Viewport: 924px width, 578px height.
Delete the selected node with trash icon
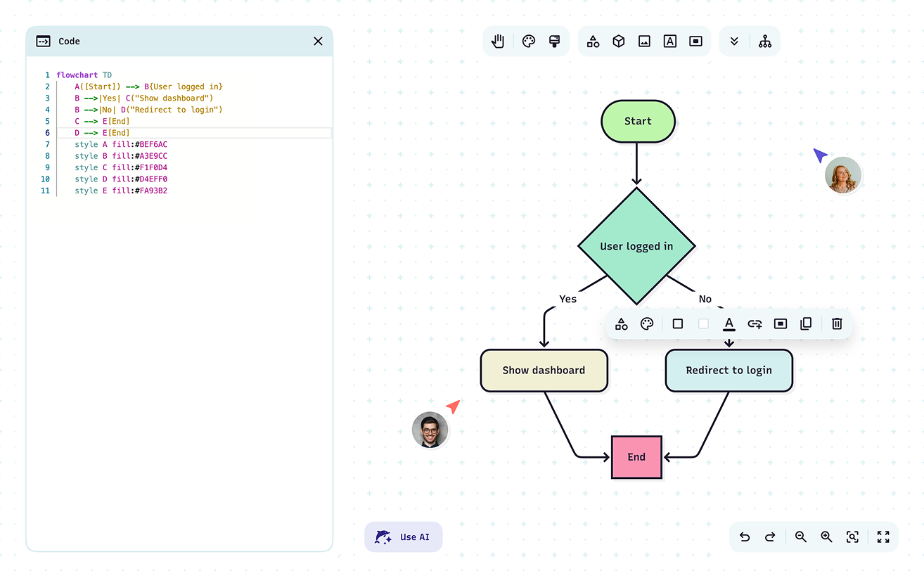tap(837, 324)
